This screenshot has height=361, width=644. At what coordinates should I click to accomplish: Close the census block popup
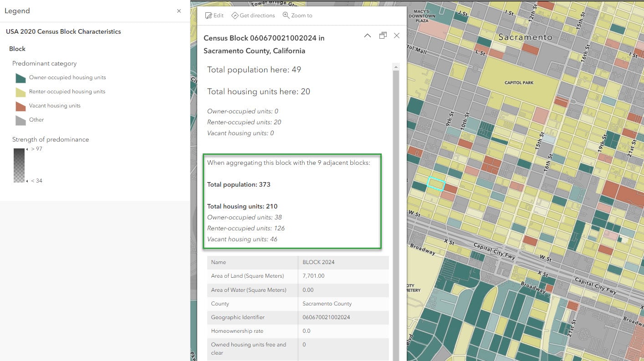coord(397,36)
